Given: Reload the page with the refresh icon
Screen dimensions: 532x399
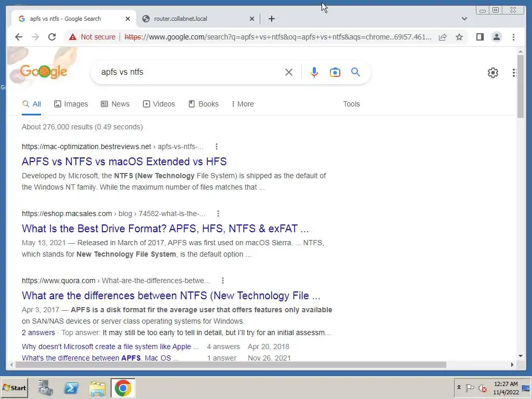Looking at the screenshot, I should (52, 37).
